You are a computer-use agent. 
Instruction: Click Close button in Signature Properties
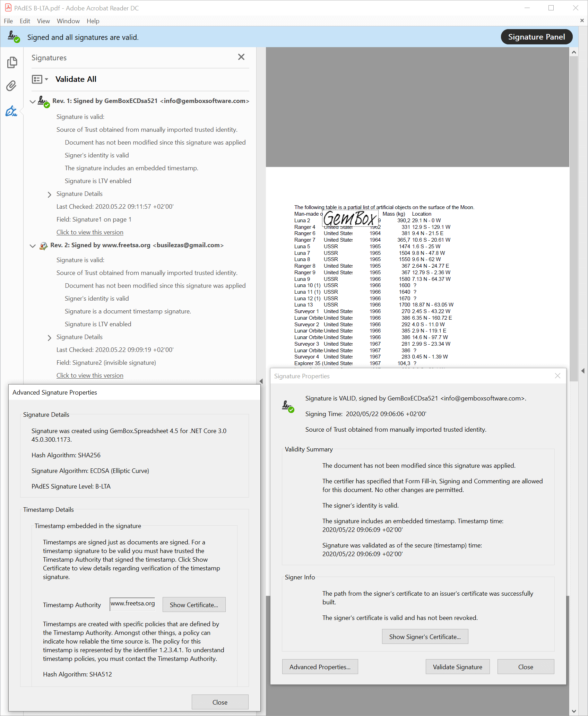(x=526, y=667)
